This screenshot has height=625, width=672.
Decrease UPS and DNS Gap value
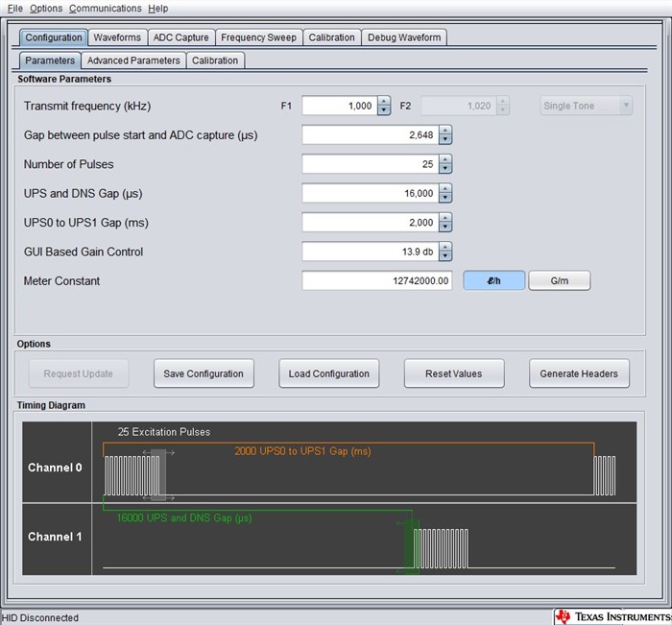click(x=445, y=198)
